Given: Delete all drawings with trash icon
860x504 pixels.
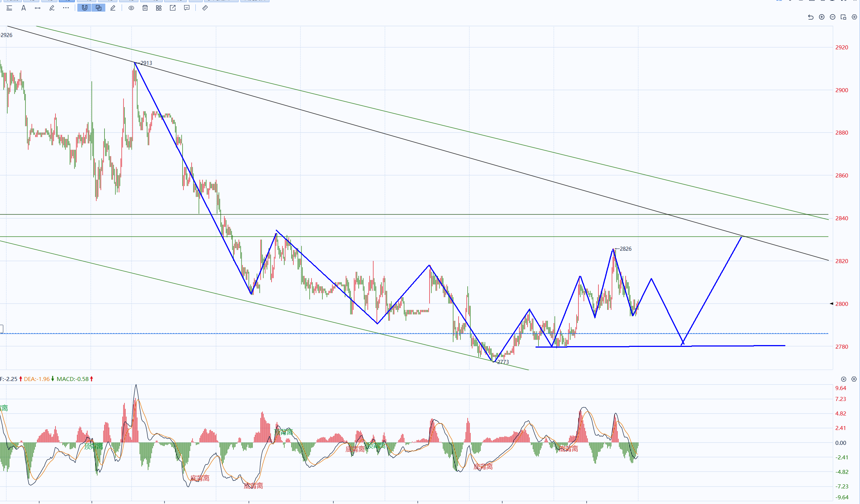Looking at the screenshot, I should coord(145,8).
